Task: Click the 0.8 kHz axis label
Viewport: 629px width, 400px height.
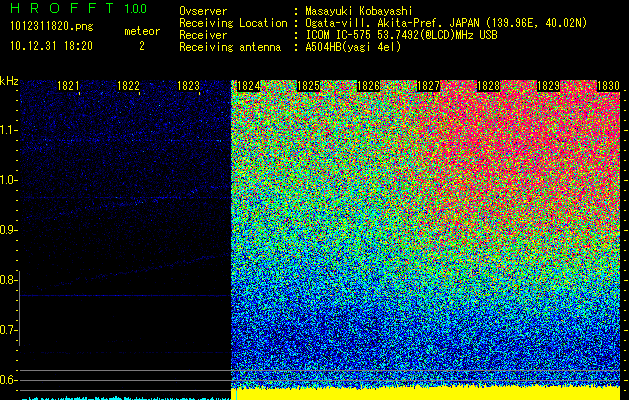Action: (8, 280)
